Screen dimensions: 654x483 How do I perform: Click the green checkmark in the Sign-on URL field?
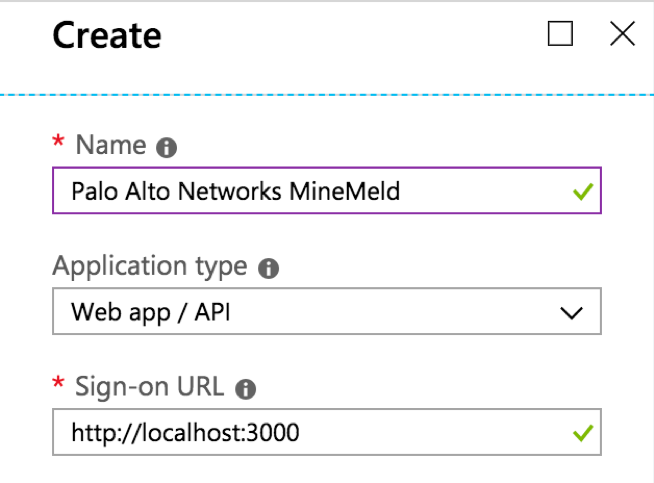pyautogui.click(x=583, y=432)
